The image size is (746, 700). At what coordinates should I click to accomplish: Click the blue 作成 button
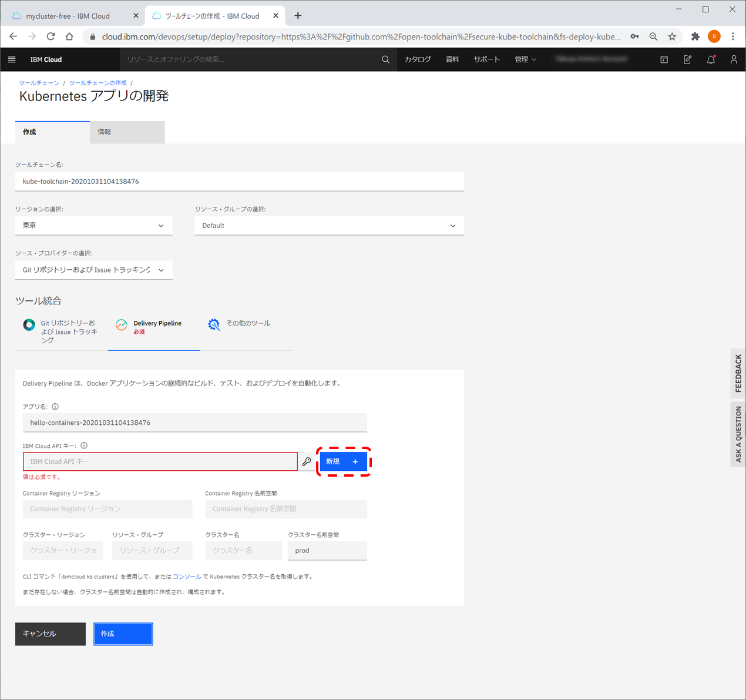tap(123, 634)
